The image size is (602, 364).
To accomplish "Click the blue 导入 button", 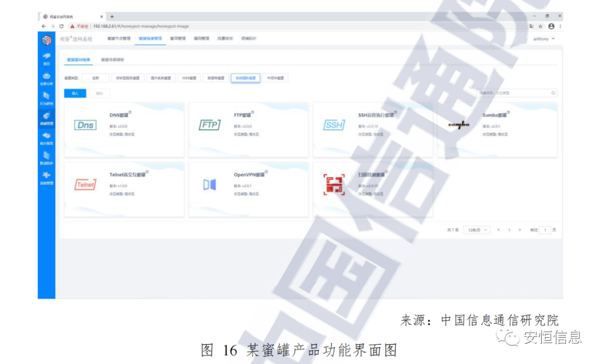I will pyautogui.click(x=75, y=94).
